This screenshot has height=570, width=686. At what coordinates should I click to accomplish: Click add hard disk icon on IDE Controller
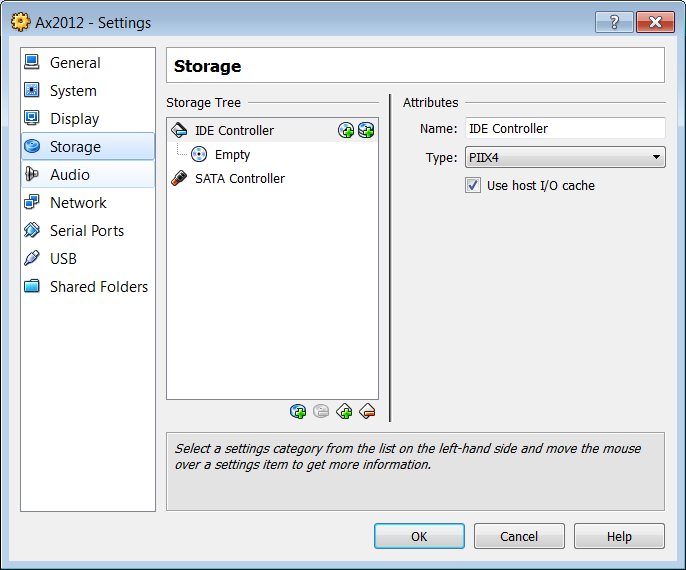pos(366,130)
